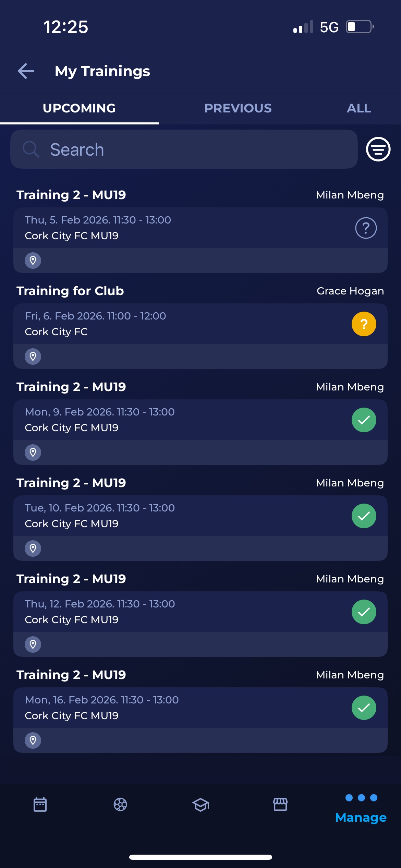This screenshot has width=401, height=868.
Task: Toggle green check for Thu, 12. Feb training
Action: coord(364,612)
